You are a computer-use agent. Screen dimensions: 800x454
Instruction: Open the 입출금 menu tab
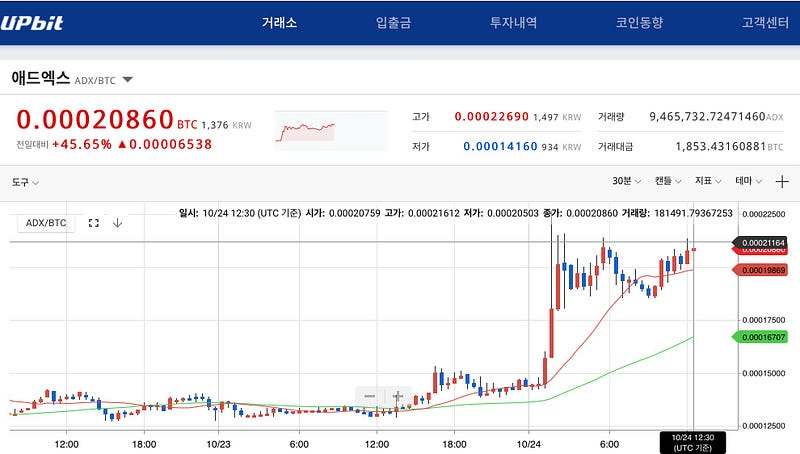[393, 22]
